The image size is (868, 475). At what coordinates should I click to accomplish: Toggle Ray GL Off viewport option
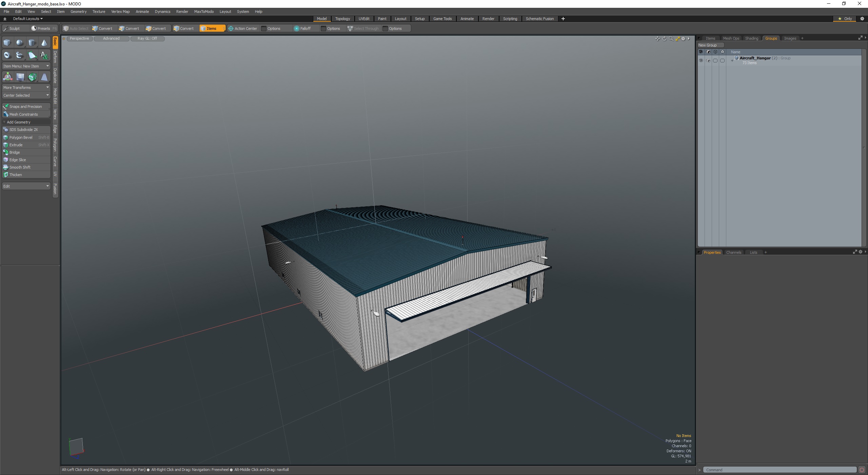(x=147, y=38)
